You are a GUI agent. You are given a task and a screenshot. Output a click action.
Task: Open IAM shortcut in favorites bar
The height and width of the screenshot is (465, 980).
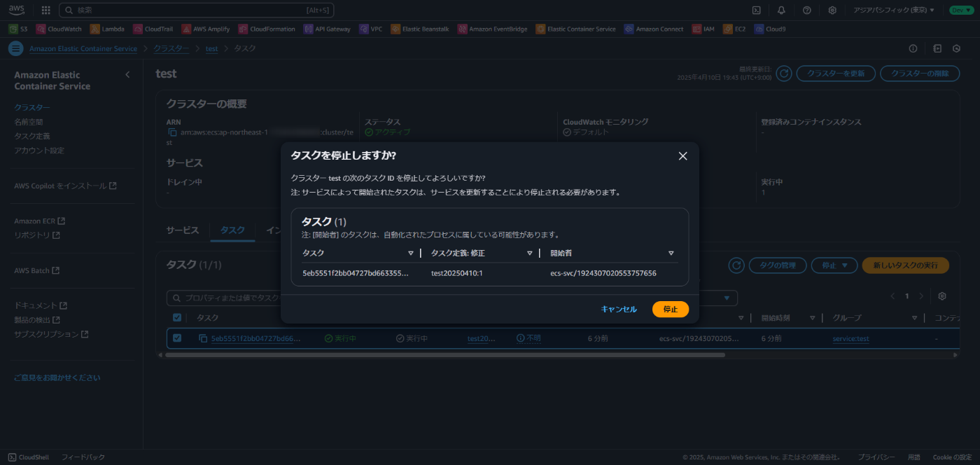(703, 29)
